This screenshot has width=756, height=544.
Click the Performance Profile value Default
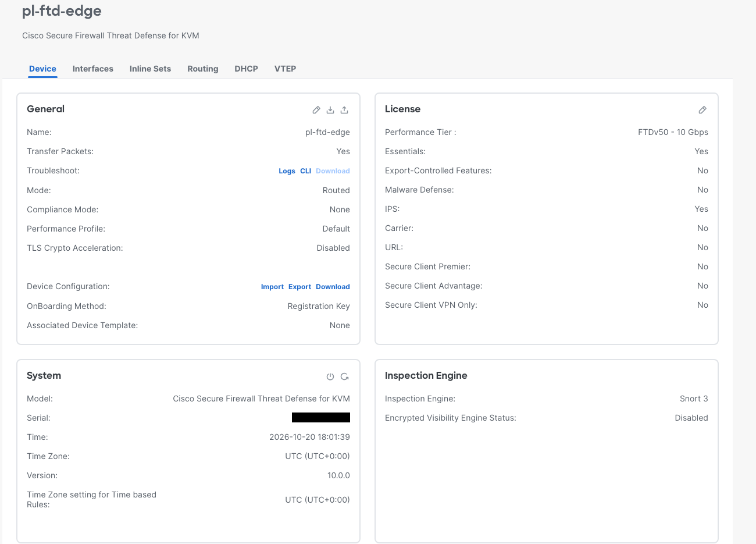point(336,229)
